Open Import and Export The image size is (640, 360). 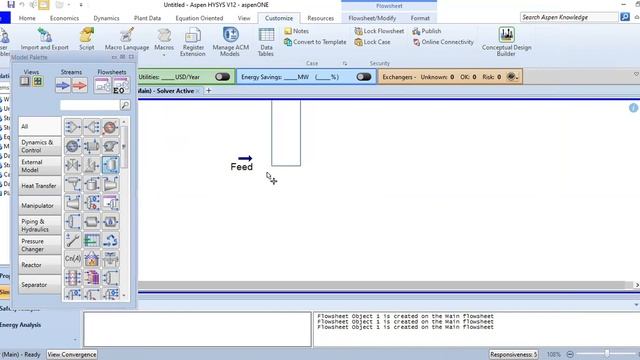(44, 40)
